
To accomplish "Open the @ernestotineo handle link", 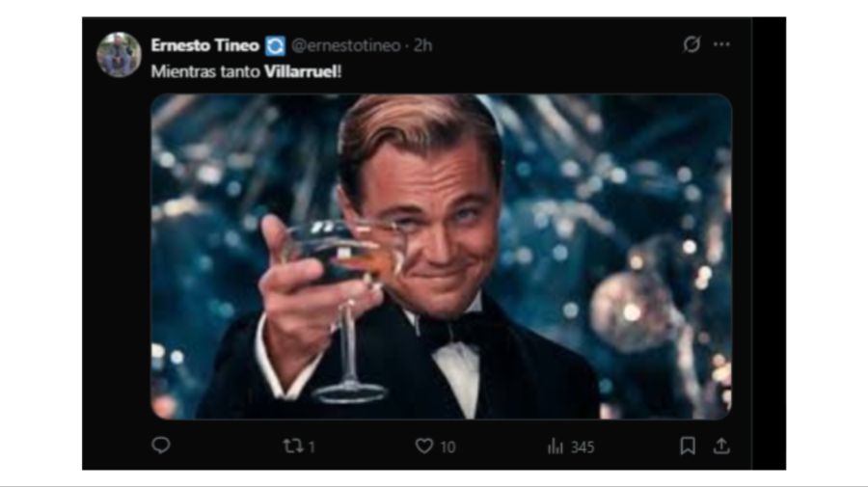I will [345, 45].
